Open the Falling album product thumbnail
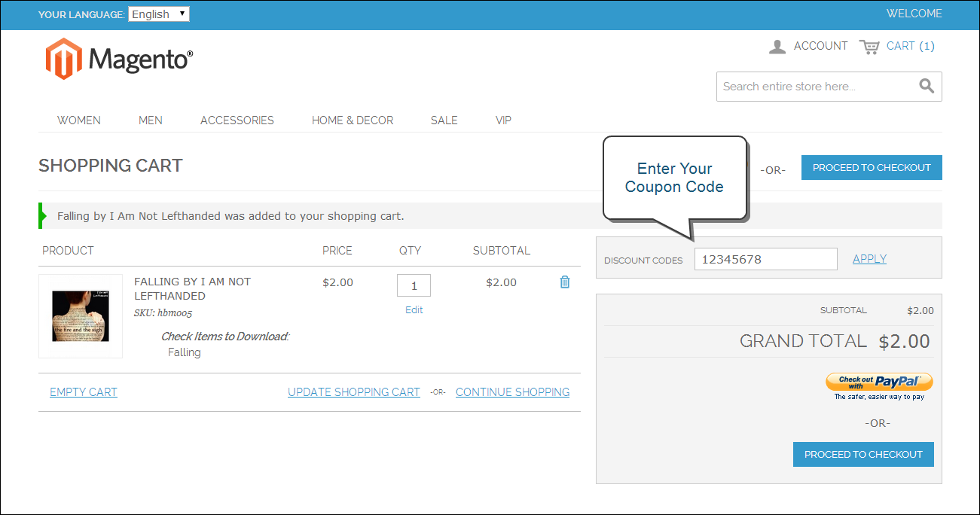Image resolution: width=980 pixels, height=515 pixels. click(x=81, y=316)
